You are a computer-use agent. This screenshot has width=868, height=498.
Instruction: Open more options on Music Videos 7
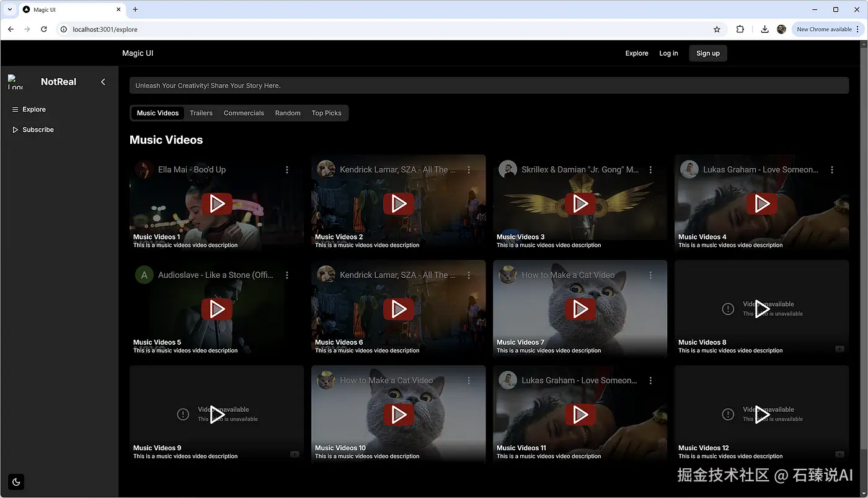[650, 275]
